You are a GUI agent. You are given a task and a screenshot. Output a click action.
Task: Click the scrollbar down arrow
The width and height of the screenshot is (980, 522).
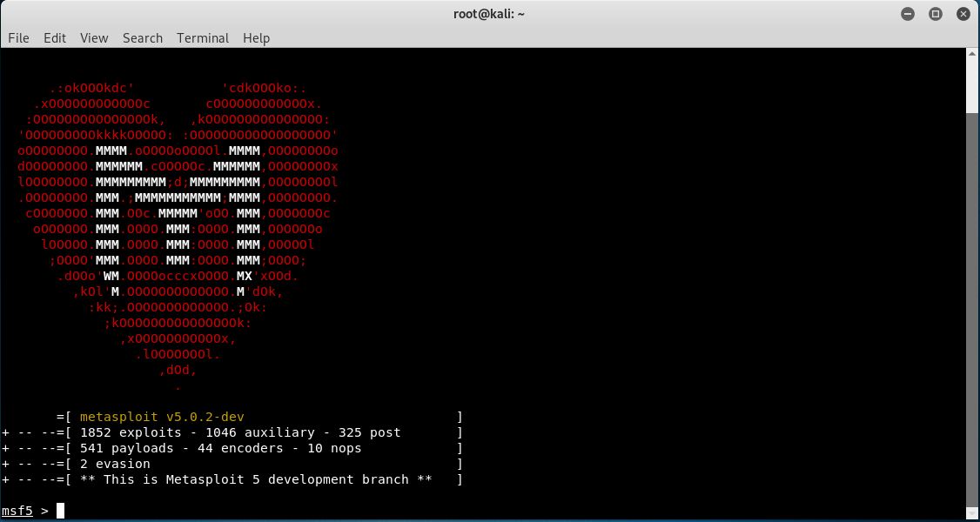click(972, 513)
